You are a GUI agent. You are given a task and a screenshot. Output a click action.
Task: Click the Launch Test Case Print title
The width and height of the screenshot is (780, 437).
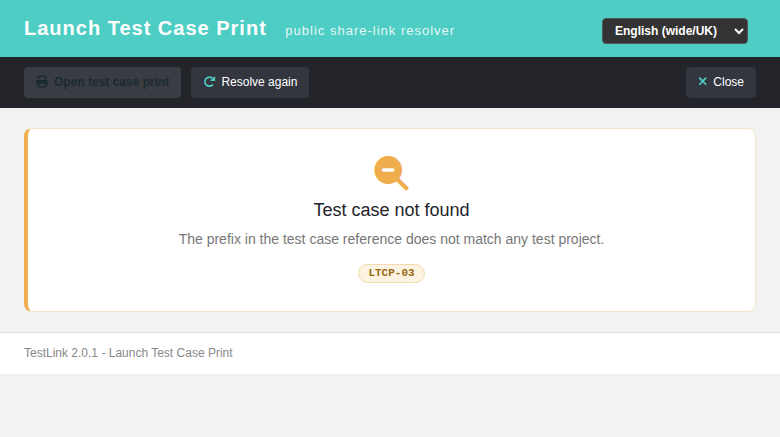tap(145, 28)
